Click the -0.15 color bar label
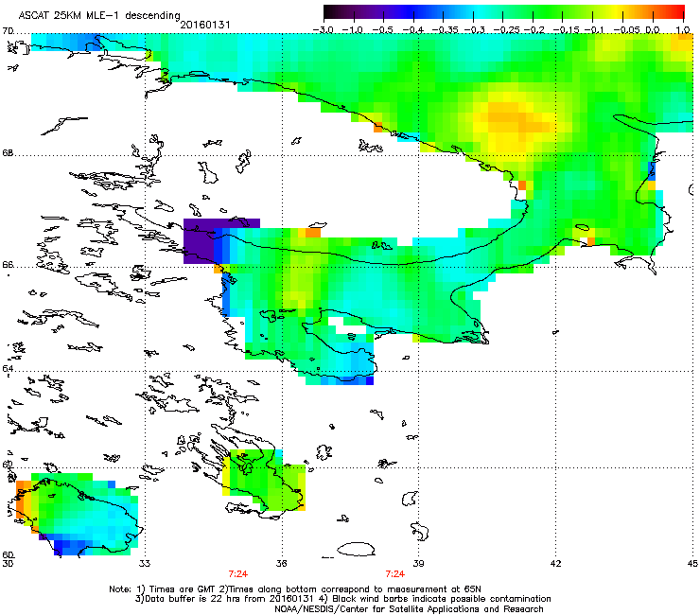Image resolution: width=700 pixels, height=615 pixels. coord(566,30)
